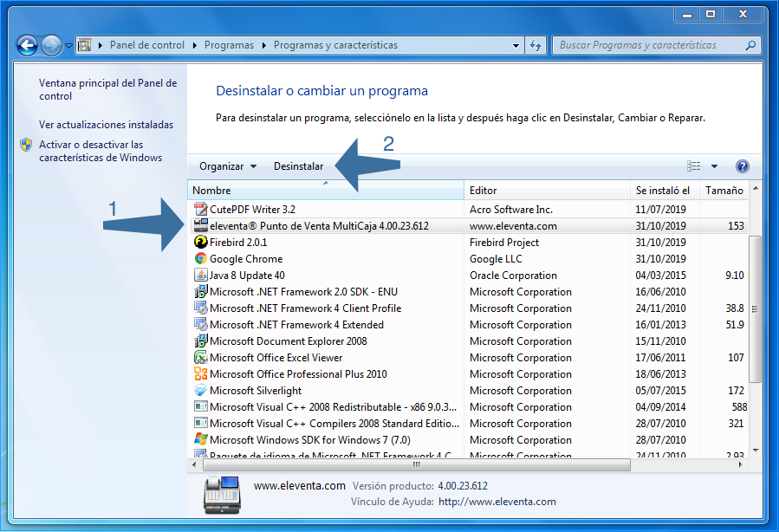Click the Google Chrome icon

point(201,258)
